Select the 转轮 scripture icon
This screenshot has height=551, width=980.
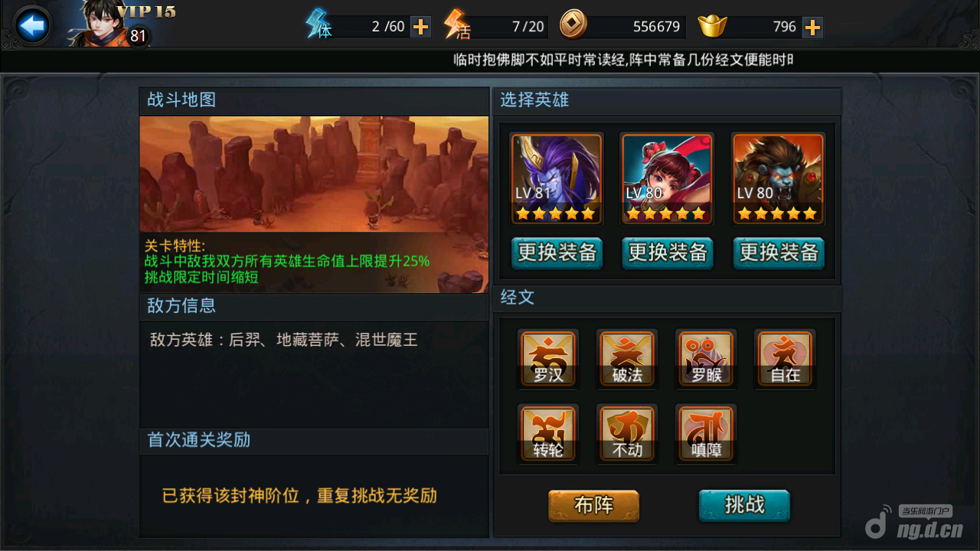pyautogui.click(x=548, y=434)
